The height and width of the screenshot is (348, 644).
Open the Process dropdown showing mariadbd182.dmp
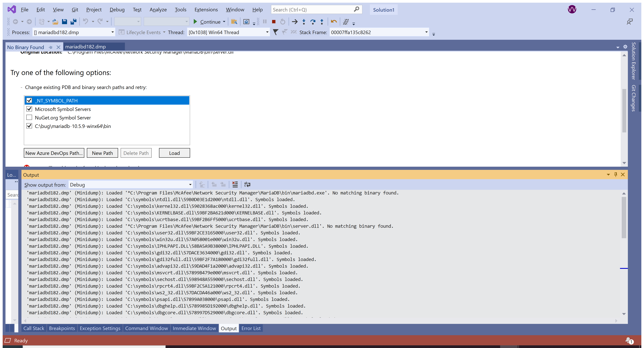click(x=112, y=32)
